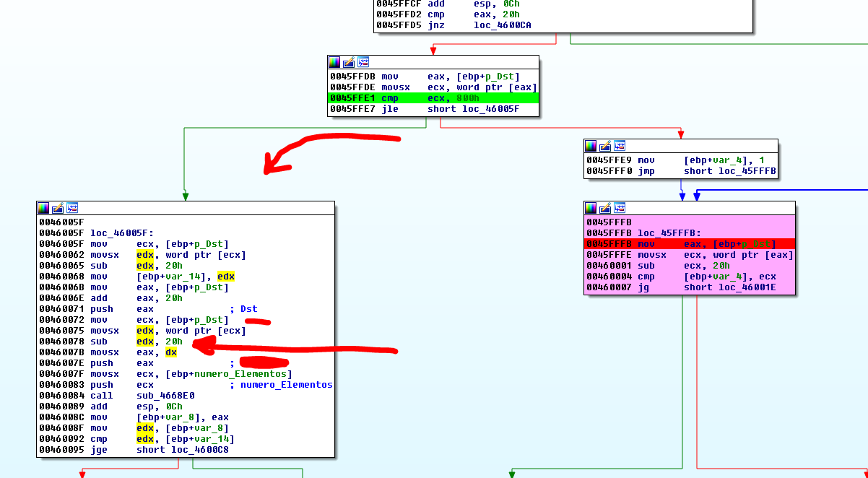Click pencil edit icon on the 0045FFDB block

coord(348,62)
